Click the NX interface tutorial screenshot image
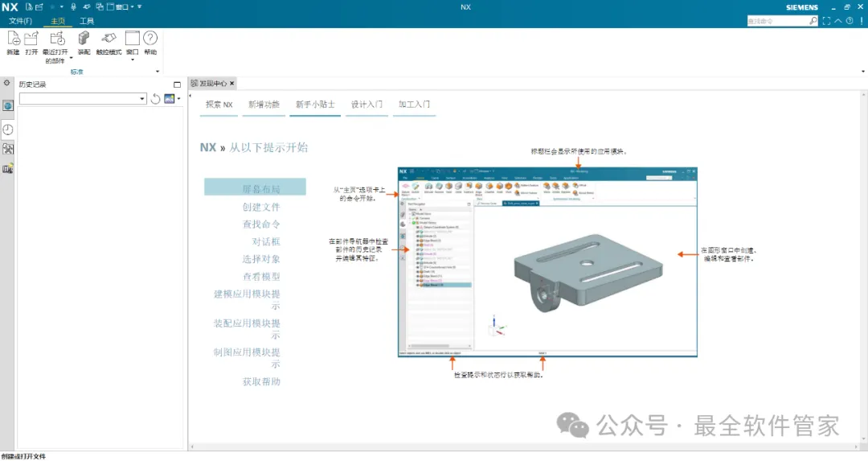 pos(547,262)
